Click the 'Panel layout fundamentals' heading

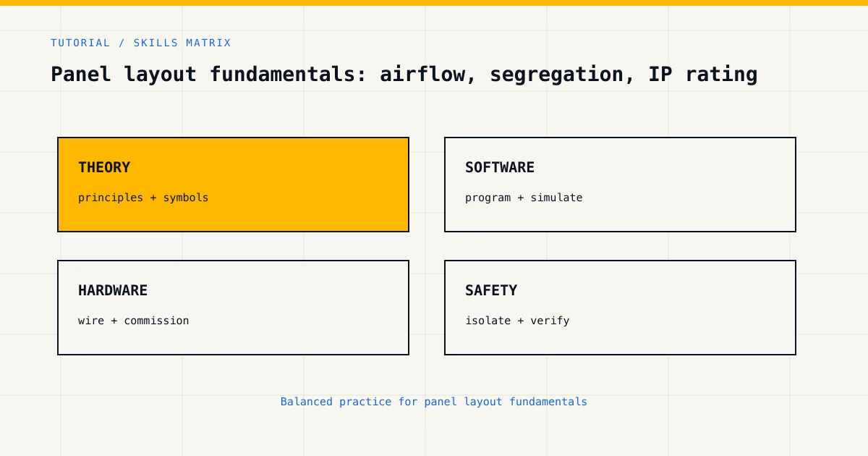(x=404, y=74)
